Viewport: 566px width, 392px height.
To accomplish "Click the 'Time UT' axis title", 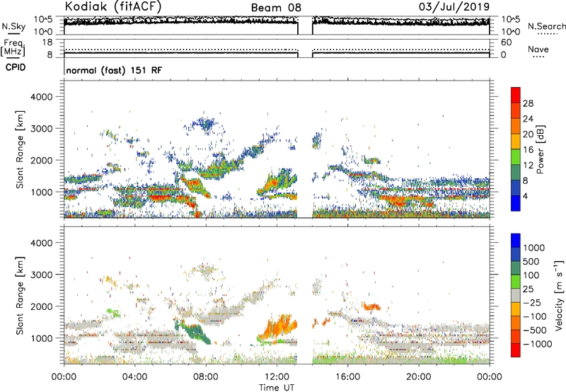I will click(277, 388).
